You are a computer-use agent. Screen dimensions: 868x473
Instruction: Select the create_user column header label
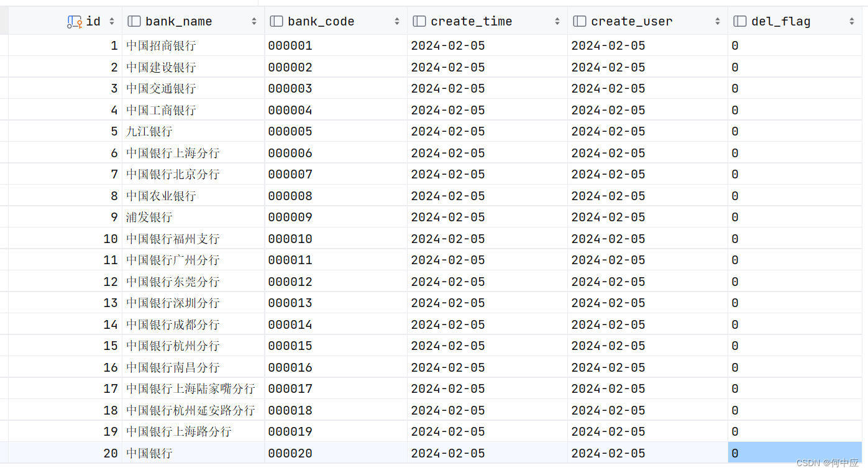pos(632,21)
